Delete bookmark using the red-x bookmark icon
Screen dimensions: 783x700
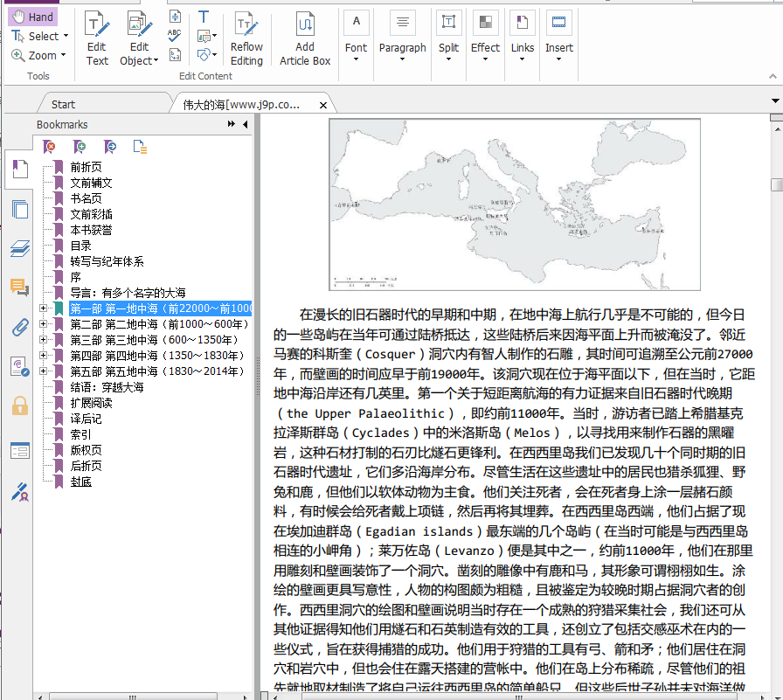click(x=50, y=146)
